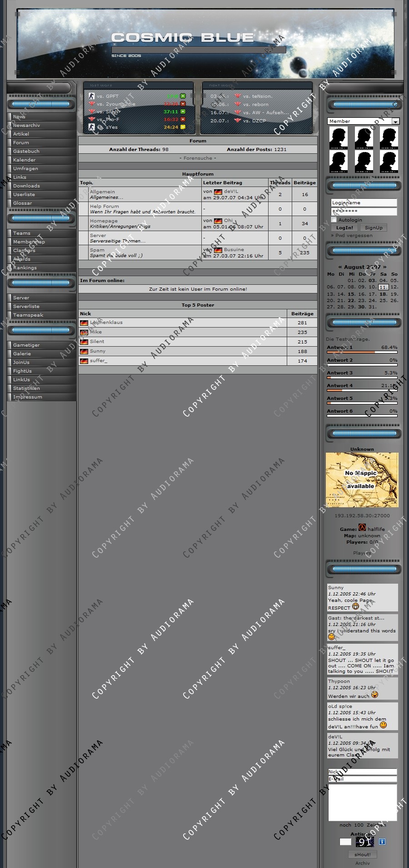Go to previous month in calendar
Screen dimensions: 409x868
coord(340,267)
